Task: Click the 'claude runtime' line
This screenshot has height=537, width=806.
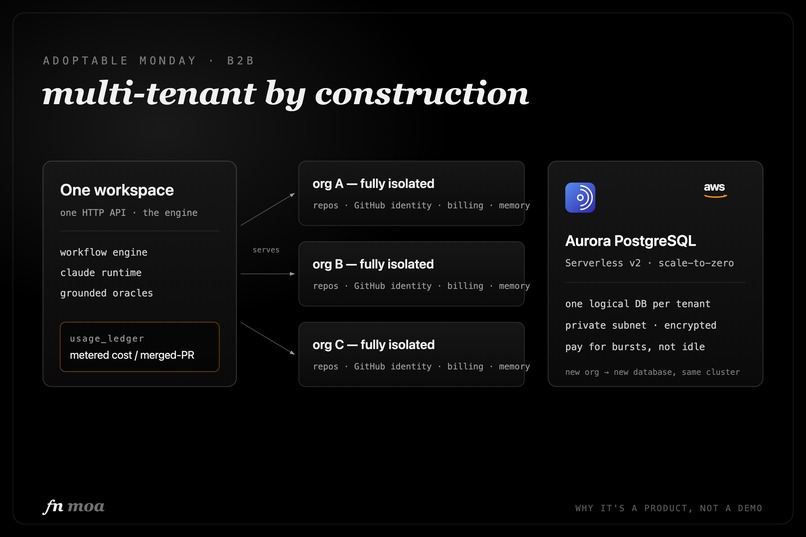Action: click(101, 273)
